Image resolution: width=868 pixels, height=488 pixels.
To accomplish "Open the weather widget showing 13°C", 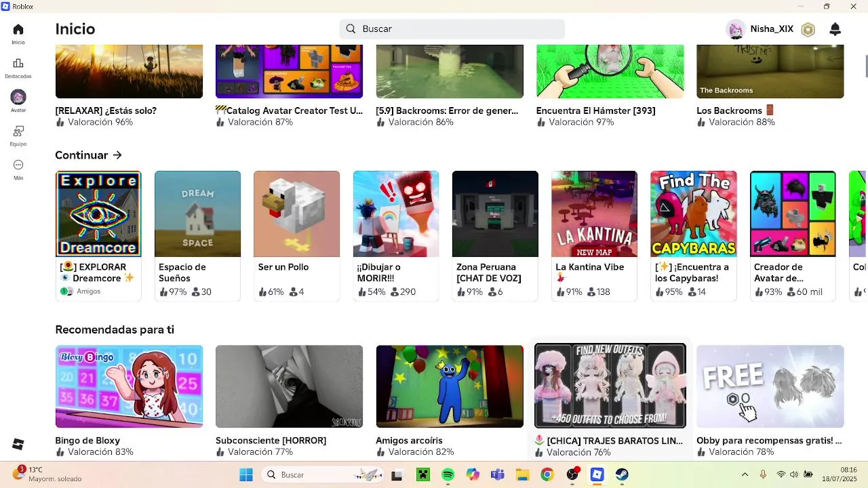I will tap(47, 474).
